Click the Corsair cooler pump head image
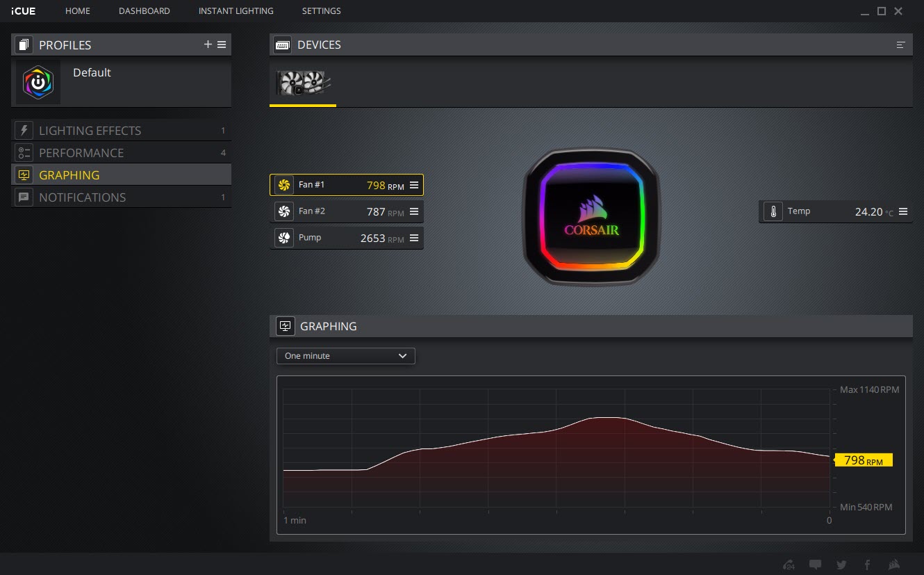 (591, 217)
